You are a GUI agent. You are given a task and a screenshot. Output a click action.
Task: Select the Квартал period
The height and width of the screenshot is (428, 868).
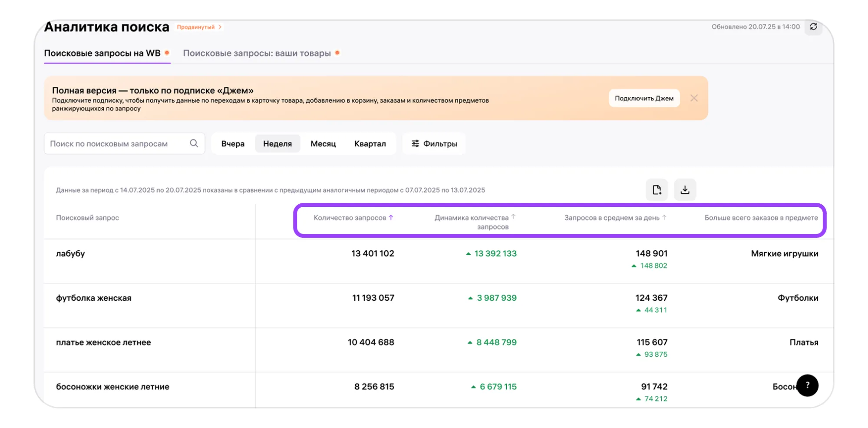click(370, 144)
